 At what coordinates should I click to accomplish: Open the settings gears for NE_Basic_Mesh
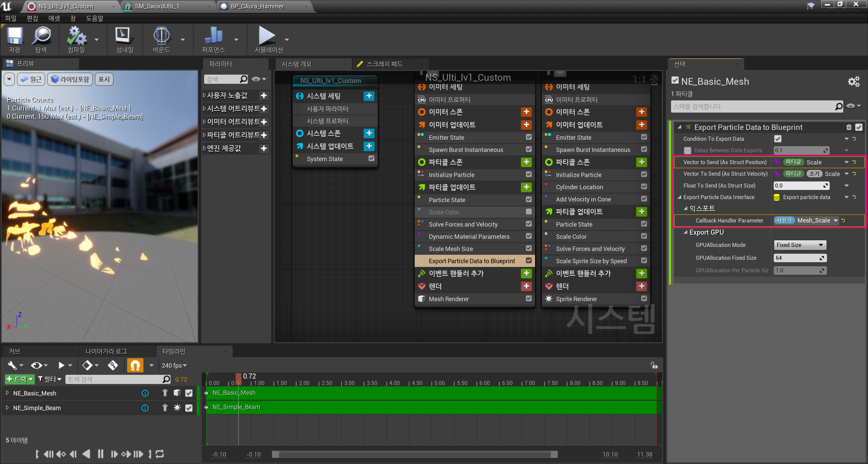pyautogui.click(x=853, y=82)
